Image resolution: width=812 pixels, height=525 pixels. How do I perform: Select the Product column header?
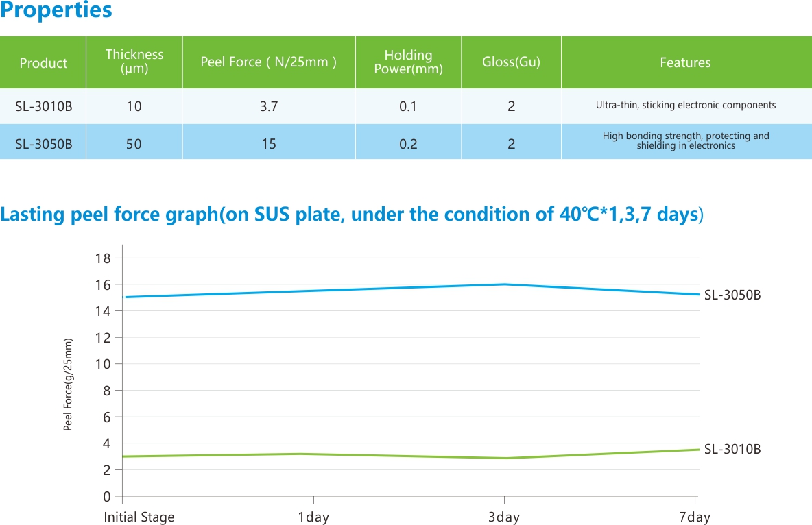(43, 63)
